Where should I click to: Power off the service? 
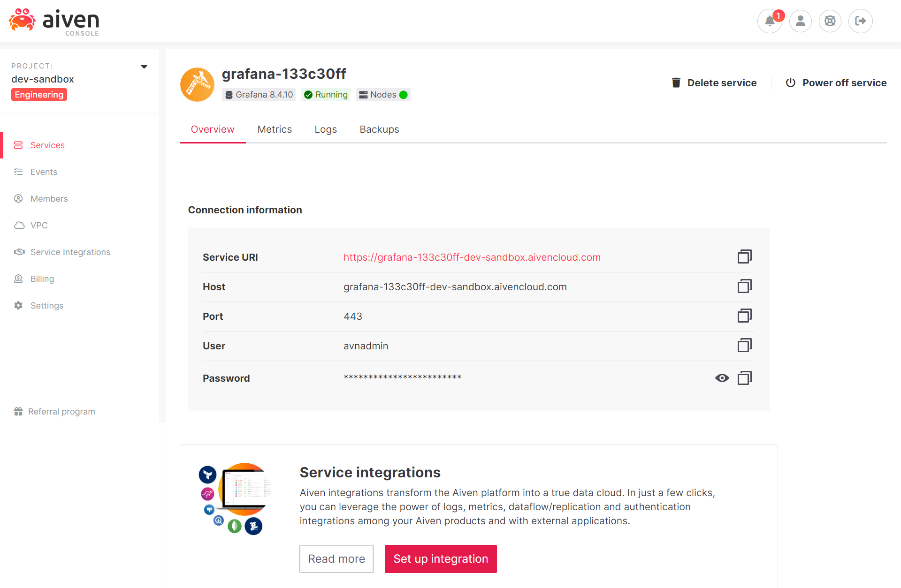(836, 83)
